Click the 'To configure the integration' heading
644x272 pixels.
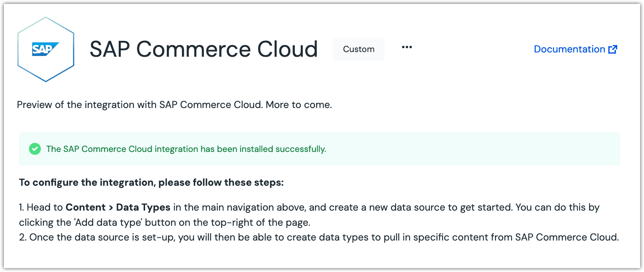pos(151,183)
